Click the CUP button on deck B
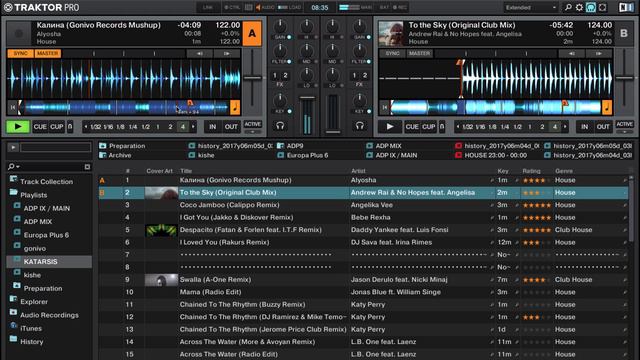Screen dimensions: 640x360 [x=428, y=127]
